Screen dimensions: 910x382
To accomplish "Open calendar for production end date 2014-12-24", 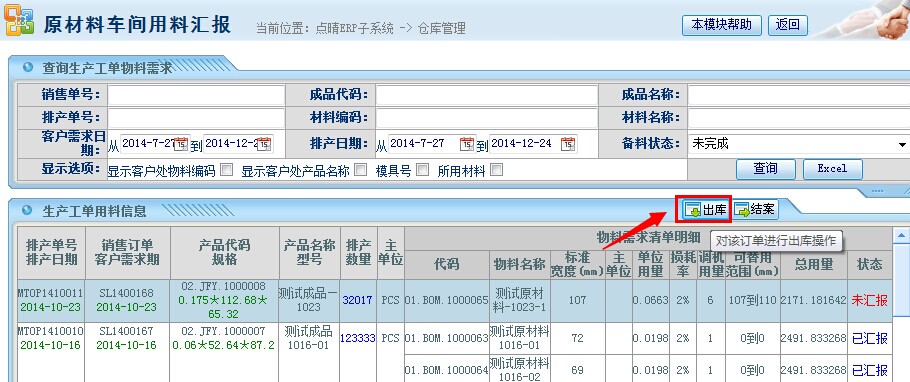I will (x=568, y=143).
